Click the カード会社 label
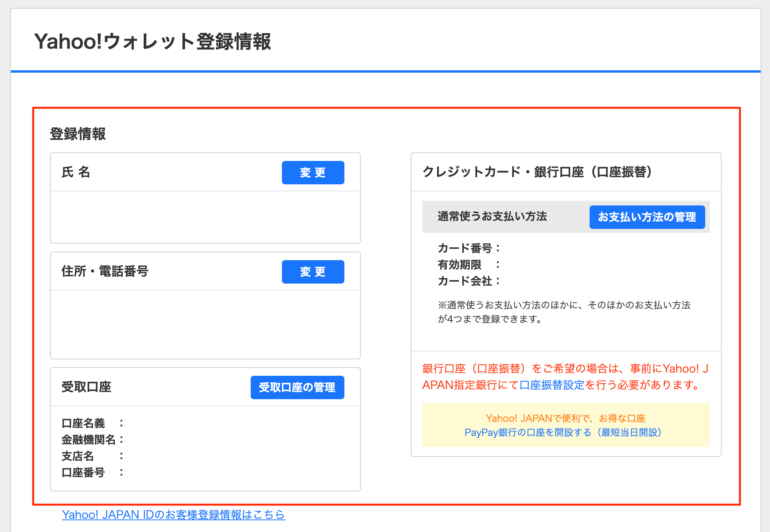This screenshot has height=532, width=770. pyautogui.click(x=469, y=281)
